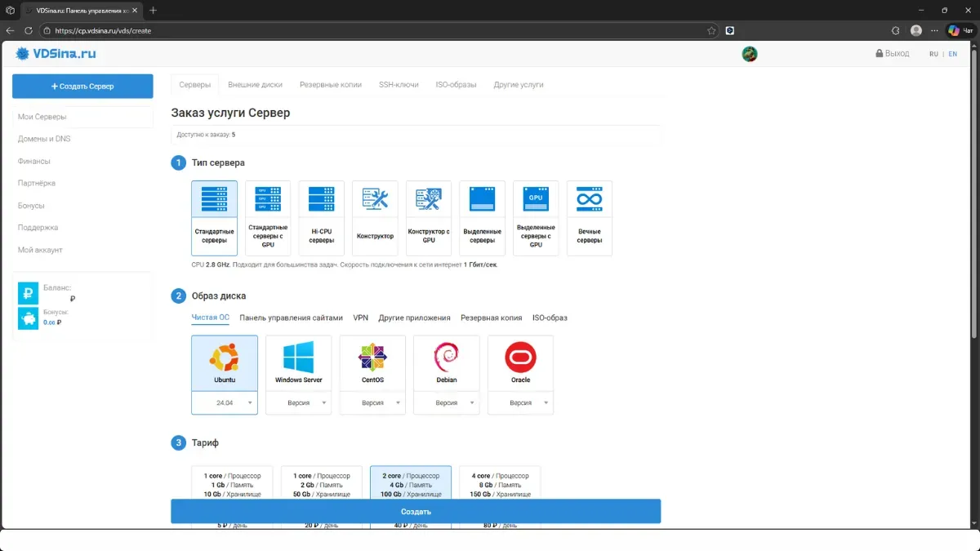This screenshot has width=980, height=551.
Task: Select the Debian OS image
Action: [446, 359]
